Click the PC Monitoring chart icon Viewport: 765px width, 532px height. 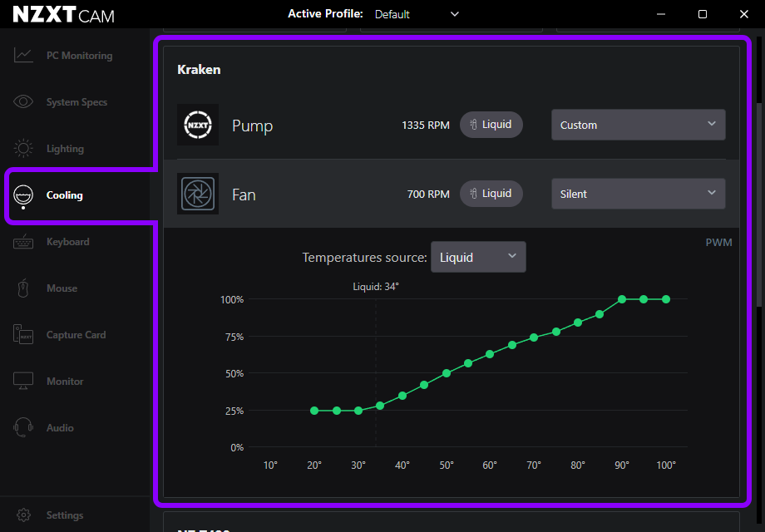point(23,56)
